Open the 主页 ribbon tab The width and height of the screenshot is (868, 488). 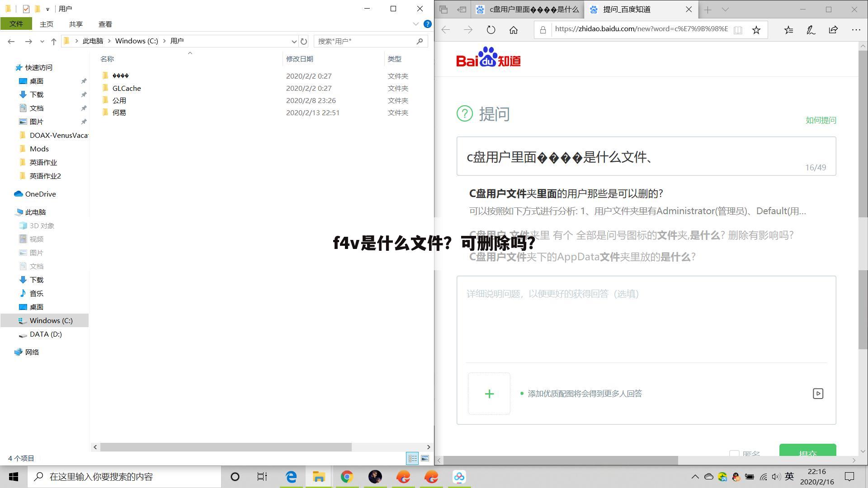pos(47,24)
